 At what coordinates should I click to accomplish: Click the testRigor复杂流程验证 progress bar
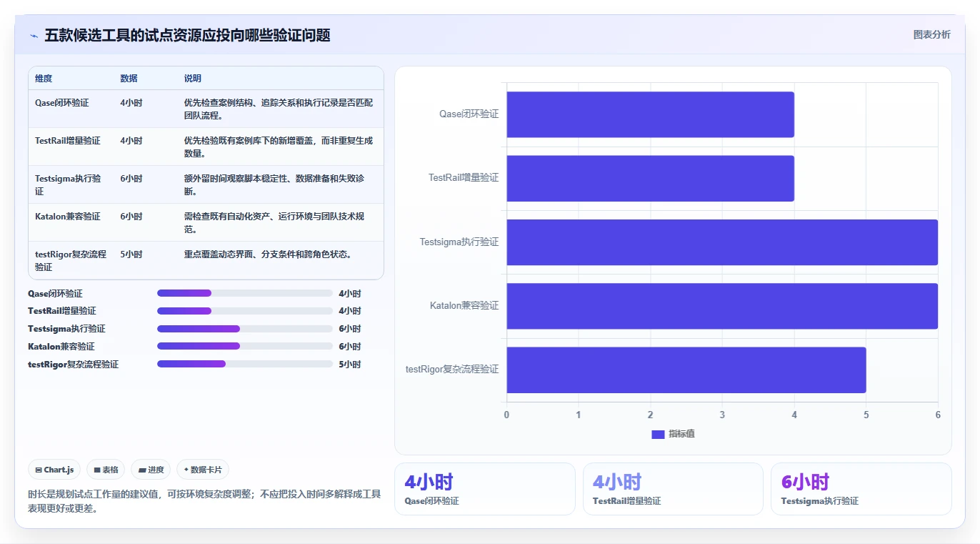tap(245, 364)
